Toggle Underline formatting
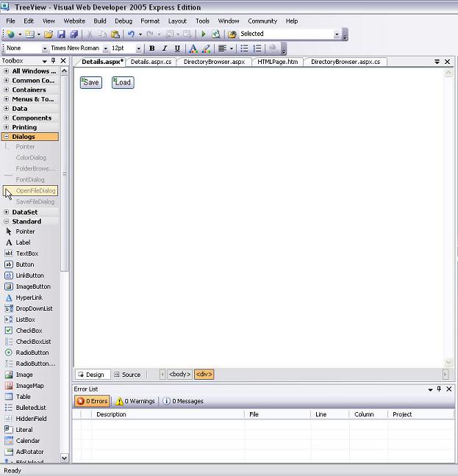Viewport: 458px width, 476px height. 177,48
